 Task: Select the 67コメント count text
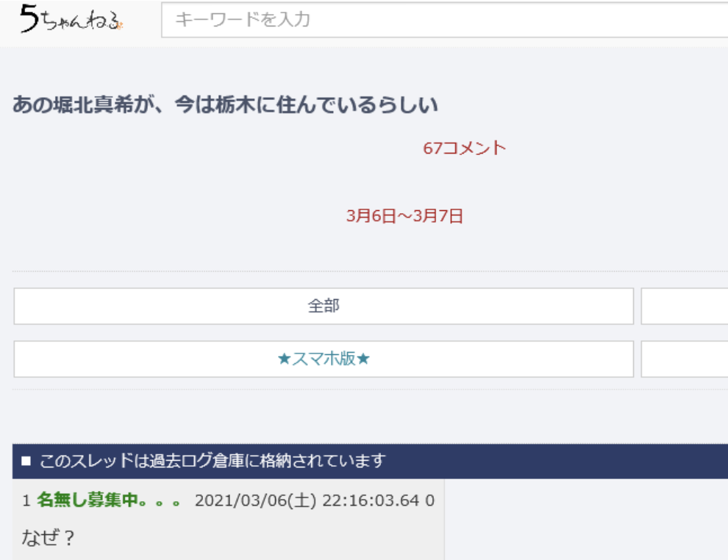click(x=464, y=148)
